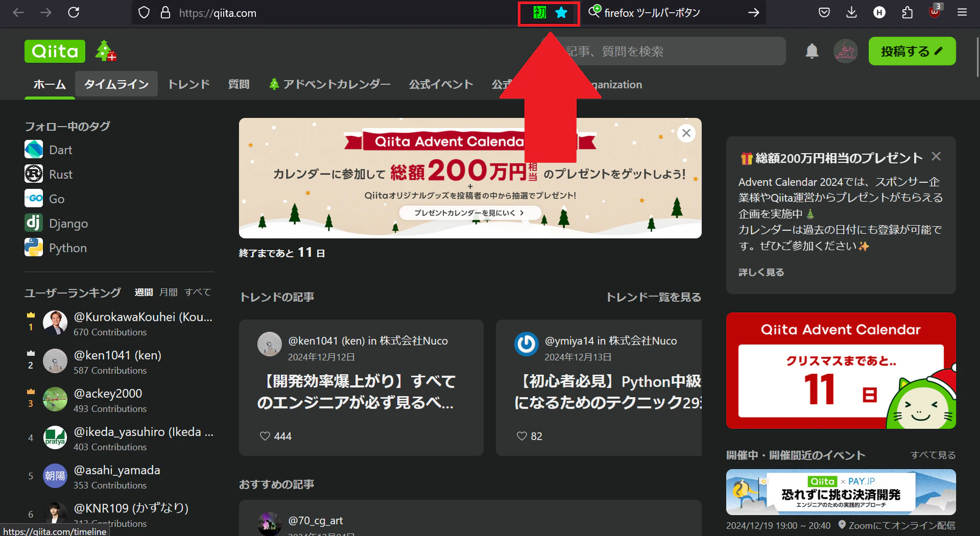
Task: Click the padlock site security icon
Action: pos(165,13)
